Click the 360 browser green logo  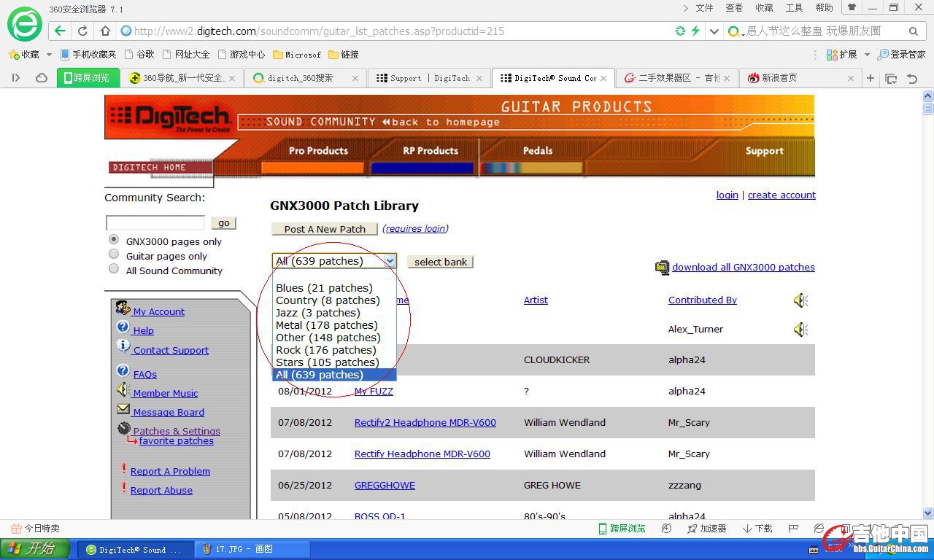click(25, 24)
